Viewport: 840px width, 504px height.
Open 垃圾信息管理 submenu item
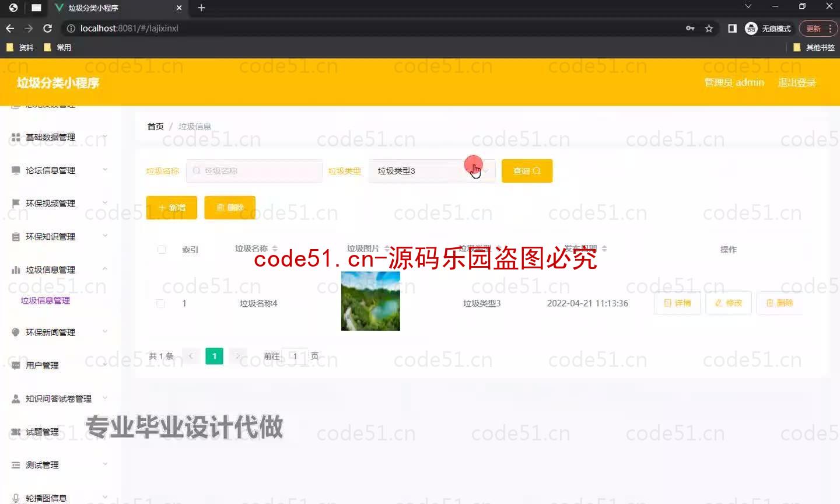pos(45,300)
